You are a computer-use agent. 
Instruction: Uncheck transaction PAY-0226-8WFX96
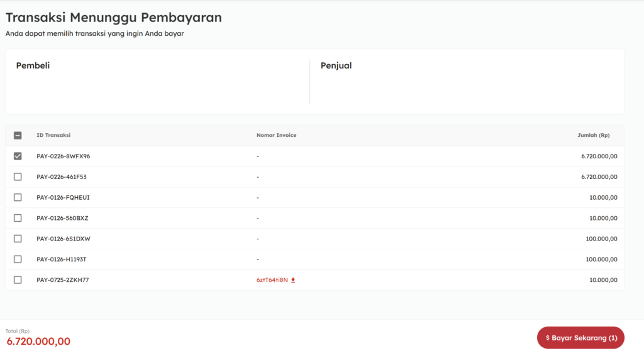[x=18, y=156]
